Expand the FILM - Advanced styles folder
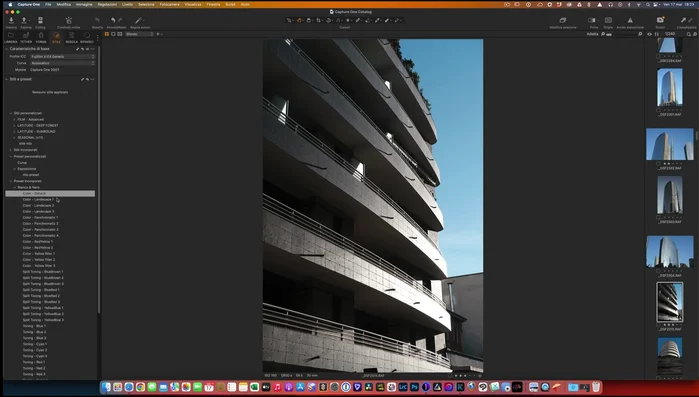The image size is (699, 397). [x=15, y=119]
